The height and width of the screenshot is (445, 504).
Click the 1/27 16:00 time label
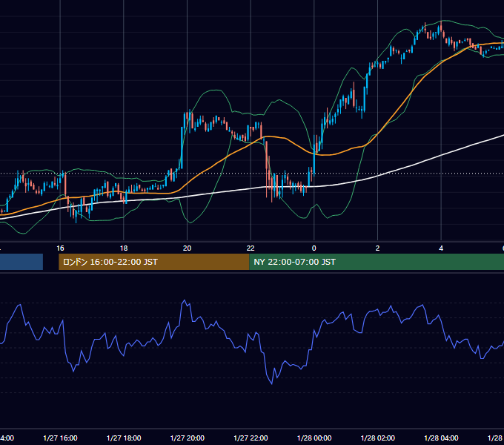pos(60,438)
